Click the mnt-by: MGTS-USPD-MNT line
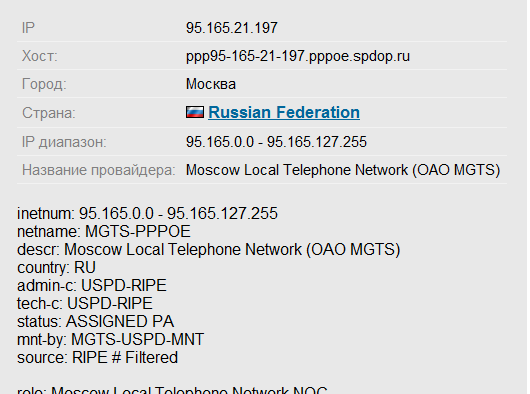530x394 pixels. point(111,340)
